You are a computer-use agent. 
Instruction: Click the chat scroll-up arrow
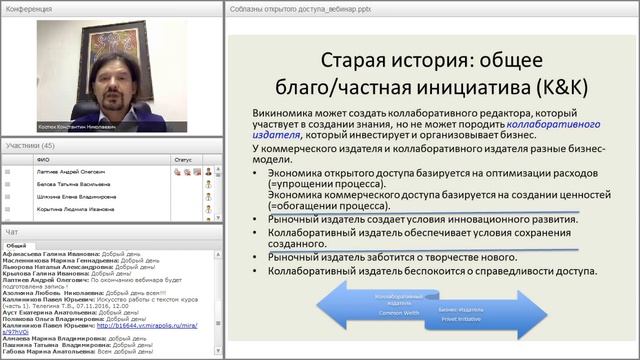click(x=218, y=254)
